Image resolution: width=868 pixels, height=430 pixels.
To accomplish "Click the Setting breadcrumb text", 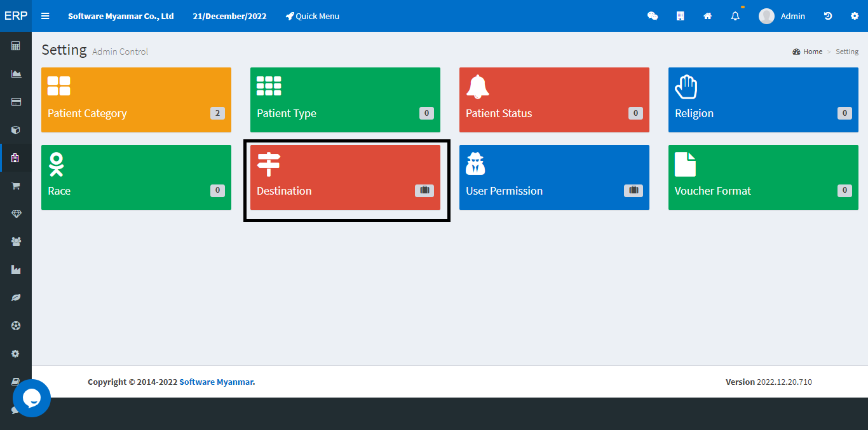I will coord(847,52).
